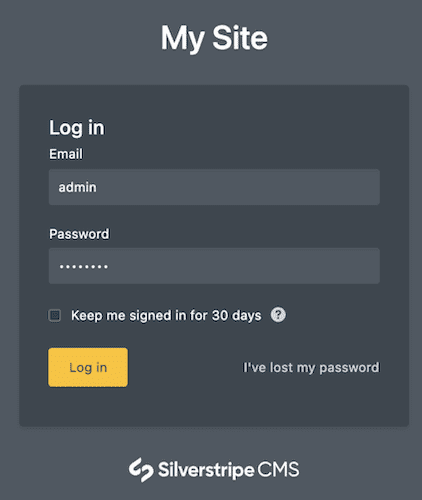
Task: Click the Silverstripe logo symbol in footer
Action: click(141, 470)
